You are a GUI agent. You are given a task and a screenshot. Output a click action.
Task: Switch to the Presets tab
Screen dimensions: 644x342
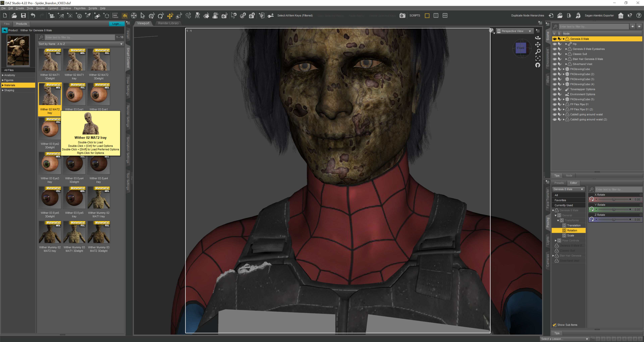(x=559, y=183)
